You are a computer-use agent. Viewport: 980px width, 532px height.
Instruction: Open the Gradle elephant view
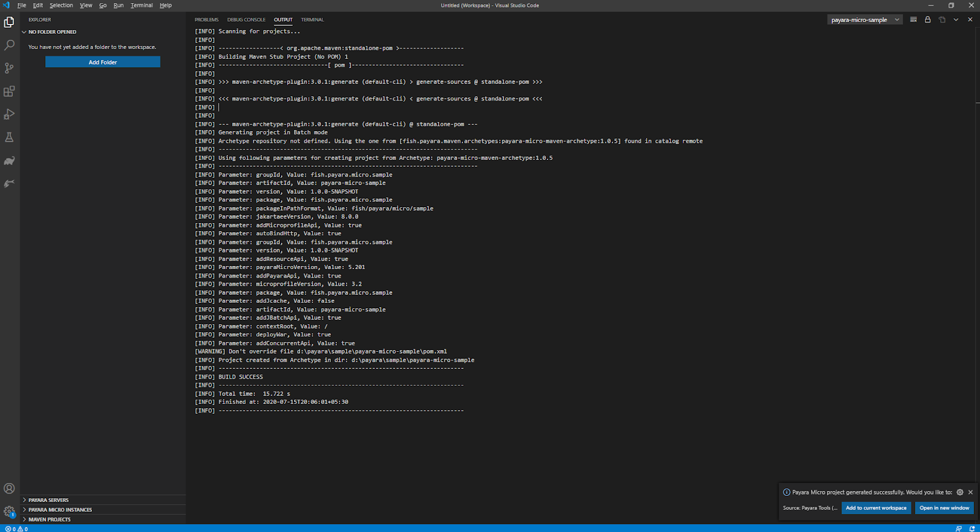[9, 161]
